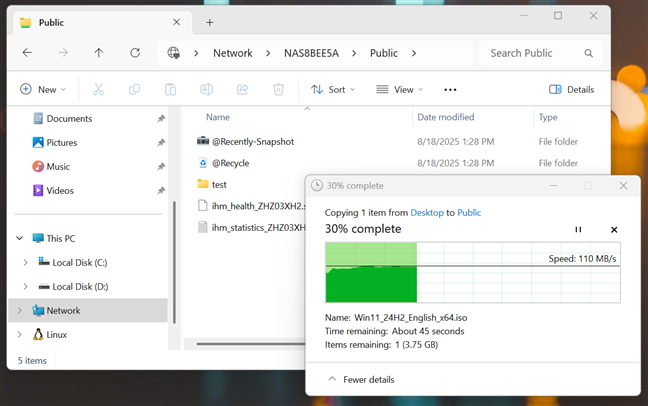Open the New item dropdown
648x406 pixels.
click(43, 89)
